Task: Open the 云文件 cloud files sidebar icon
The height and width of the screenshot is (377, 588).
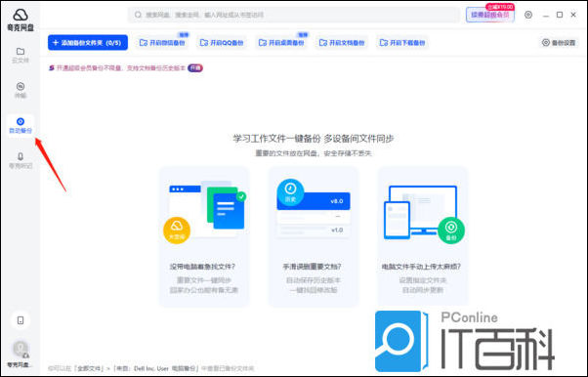Action: click(x=21, y=55)
